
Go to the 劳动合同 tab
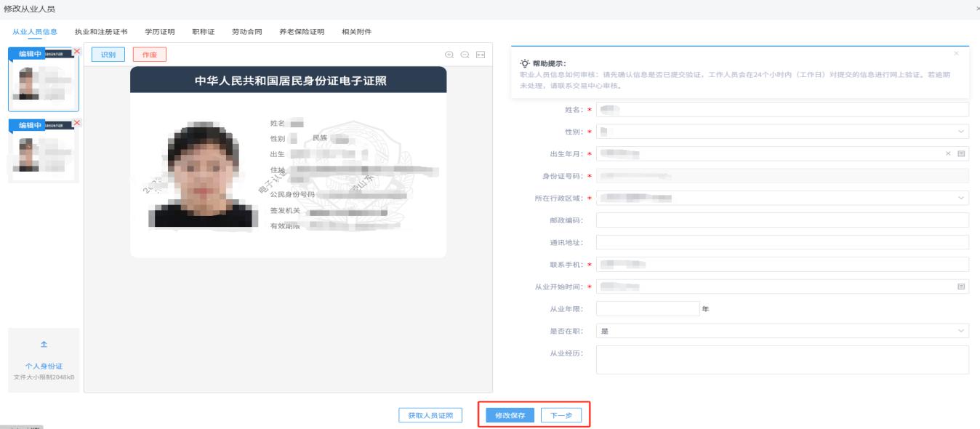247,32
